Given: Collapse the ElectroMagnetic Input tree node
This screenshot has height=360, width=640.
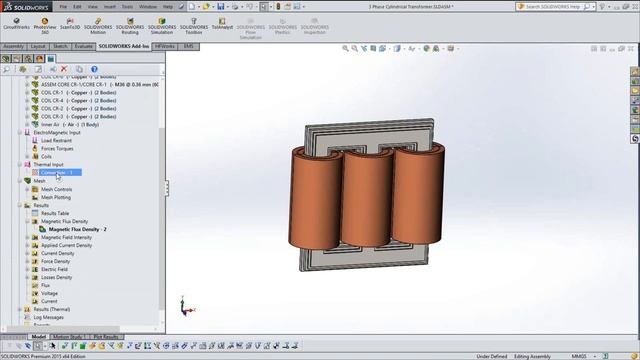Looking at the screenshot, I should [x=20, y=133].
